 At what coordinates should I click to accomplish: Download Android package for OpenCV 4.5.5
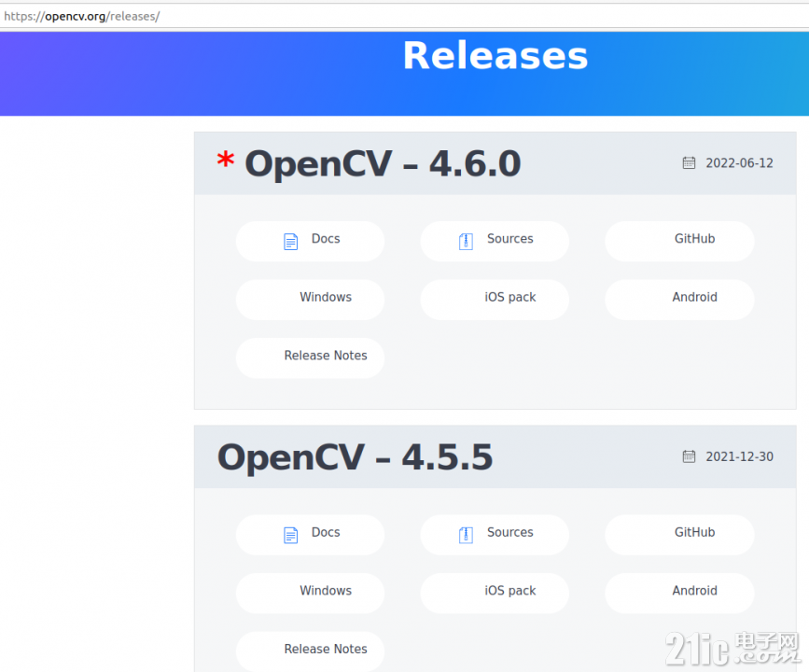coord(679,593)
